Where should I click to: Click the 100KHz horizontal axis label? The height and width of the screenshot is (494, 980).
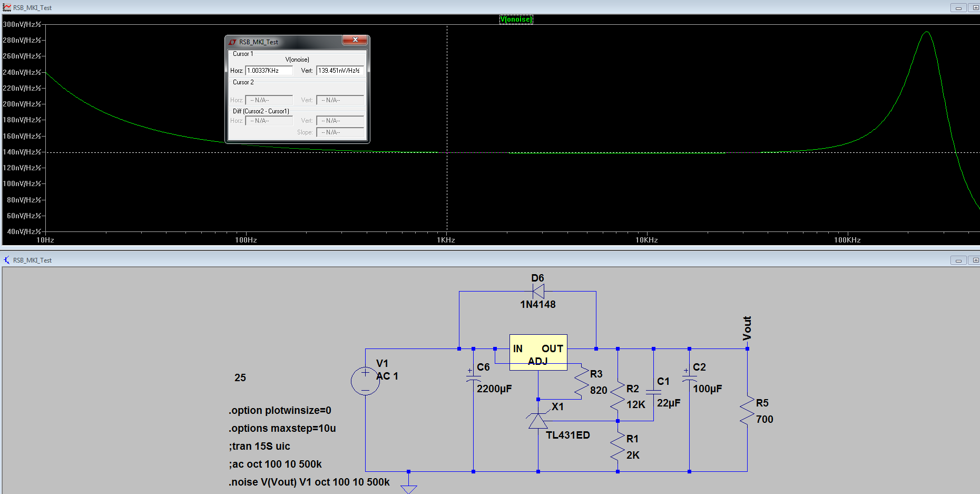847,240
